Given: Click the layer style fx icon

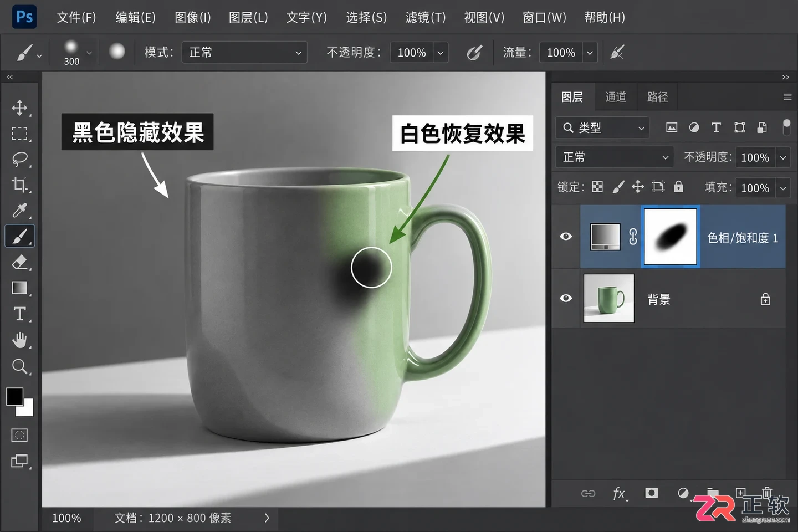Looking at the screenshot, I should click(620, 493).
